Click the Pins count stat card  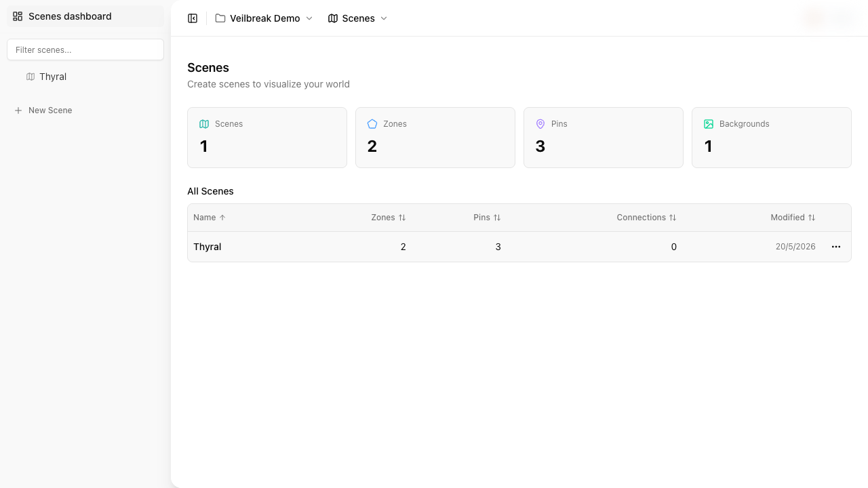pos(604,138)
